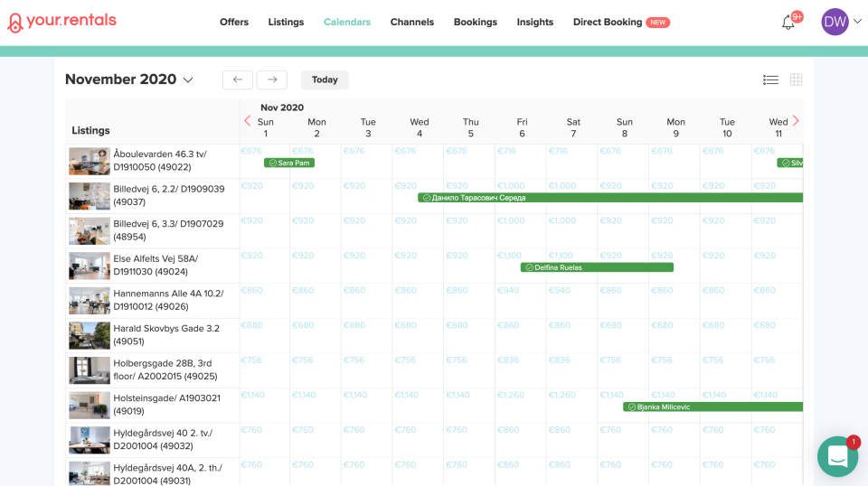This screenshot has width=868, height=486.
Task: Open the notifications bell
Action: pos(788,23)
